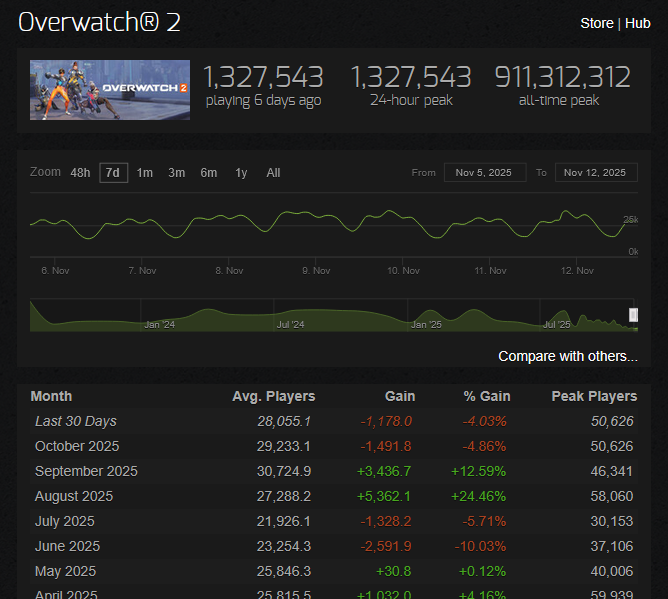Click Compare with others link
The height and width of the screenshot is (599, 668).
(x=568, y=356)
